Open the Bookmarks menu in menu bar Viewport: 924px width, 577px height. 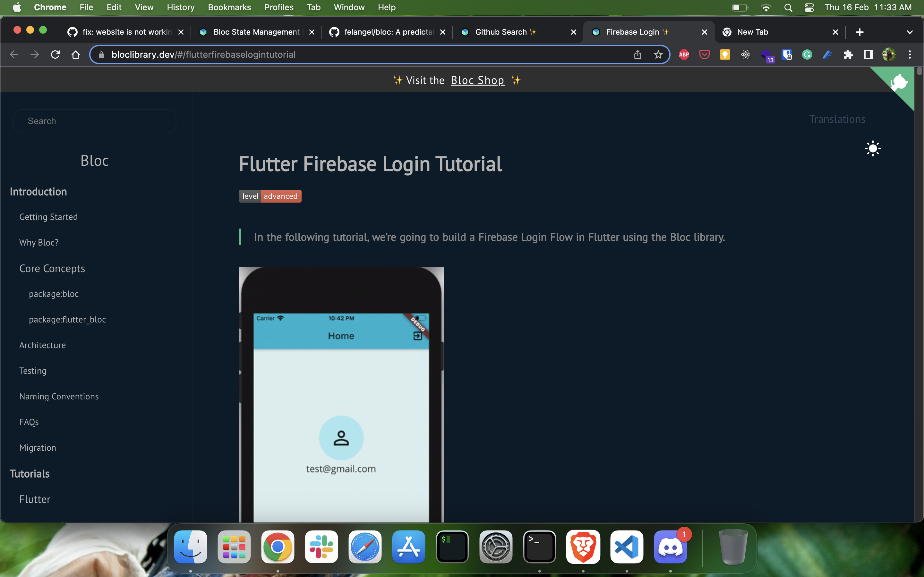pos(229,7)
